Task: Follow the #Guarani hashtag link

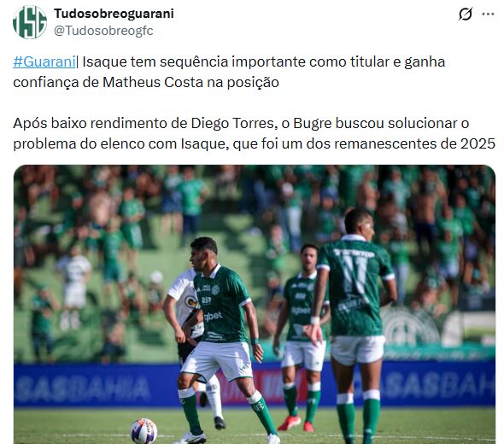Action: pyautogui.click(x=44, y=61)
